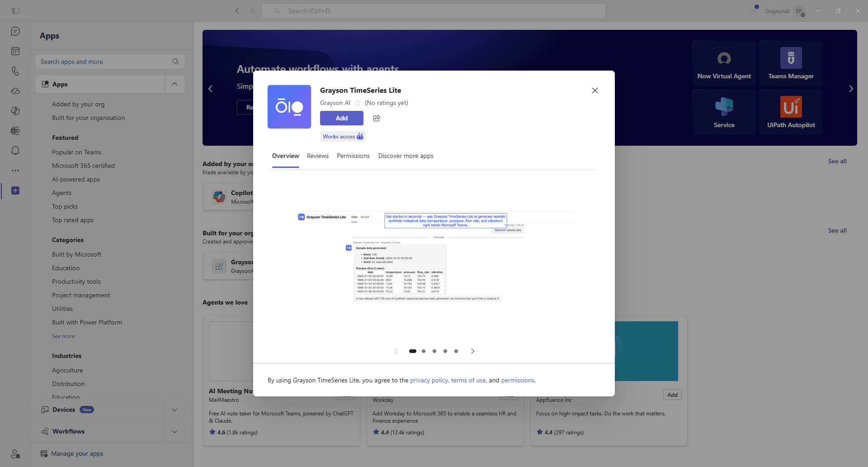Viewport: 868px width, 467px height.
Task: Advance to the next screenshot in the carousel
Action: click(x=472, y=351)
